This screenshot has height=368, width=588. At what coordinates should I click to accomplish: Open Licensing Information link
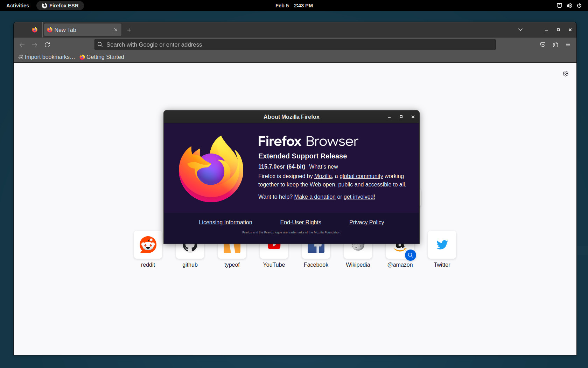click(x=225, y=223)
